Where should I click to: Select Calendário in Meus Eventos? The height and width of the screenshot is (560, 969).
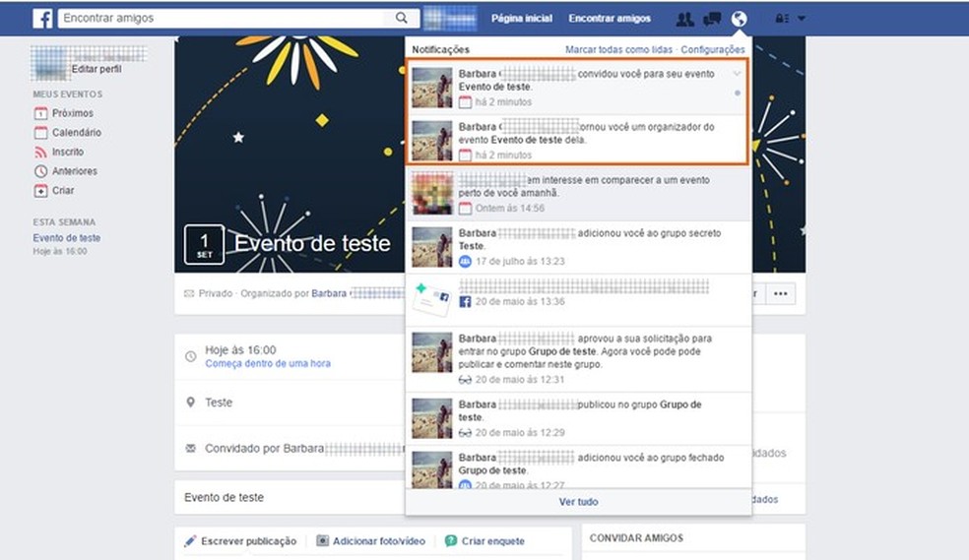pos(77,133)
